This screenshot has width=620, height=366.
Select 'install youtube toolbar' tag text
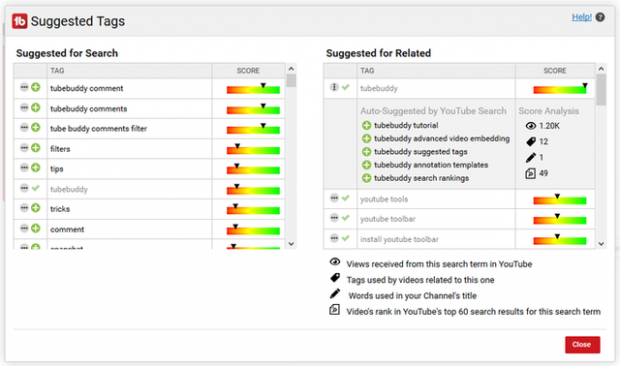point(399,239)
